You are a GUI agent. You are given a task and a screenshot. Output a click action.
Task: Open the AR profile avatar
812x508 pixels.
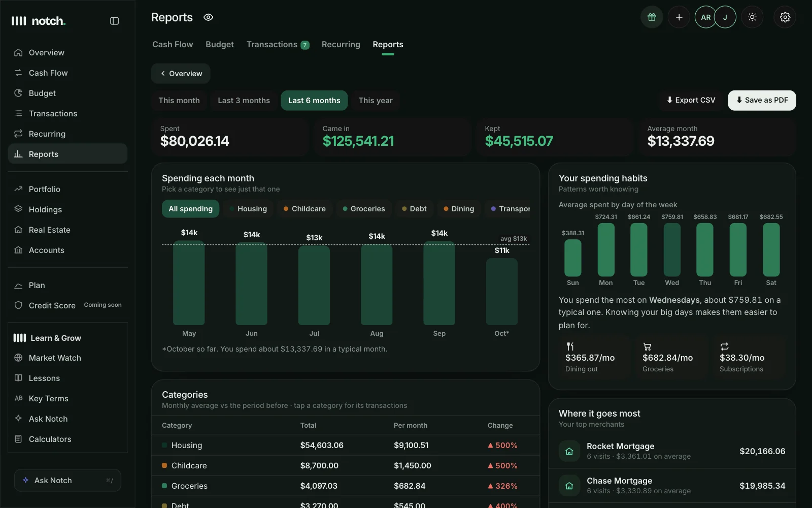pos(705,17)
